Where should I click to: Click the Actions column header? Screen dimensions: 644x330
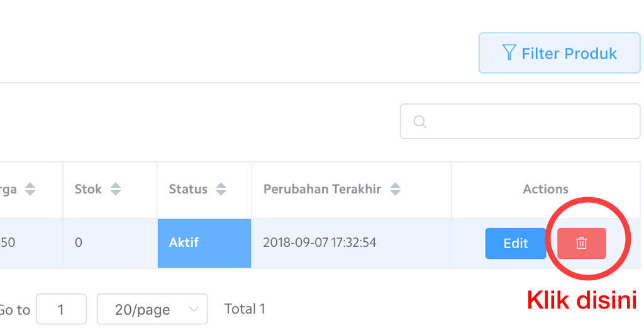(545, 189)
